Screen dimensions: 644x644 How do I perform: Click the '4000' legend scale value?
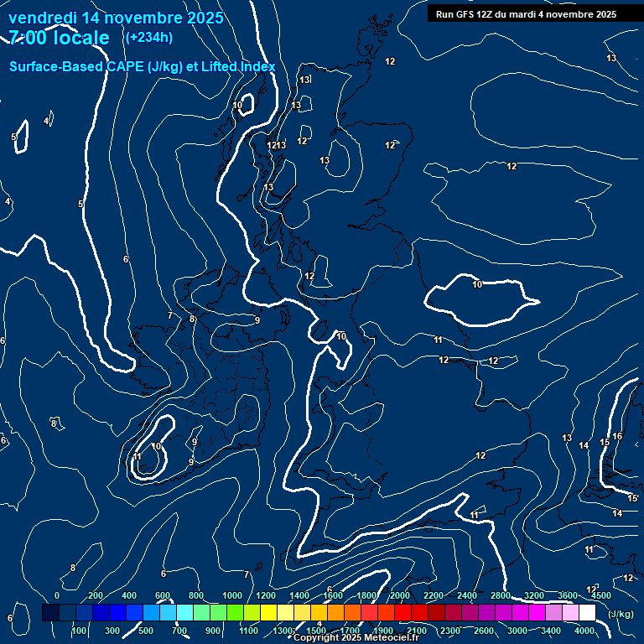point(584,631)
